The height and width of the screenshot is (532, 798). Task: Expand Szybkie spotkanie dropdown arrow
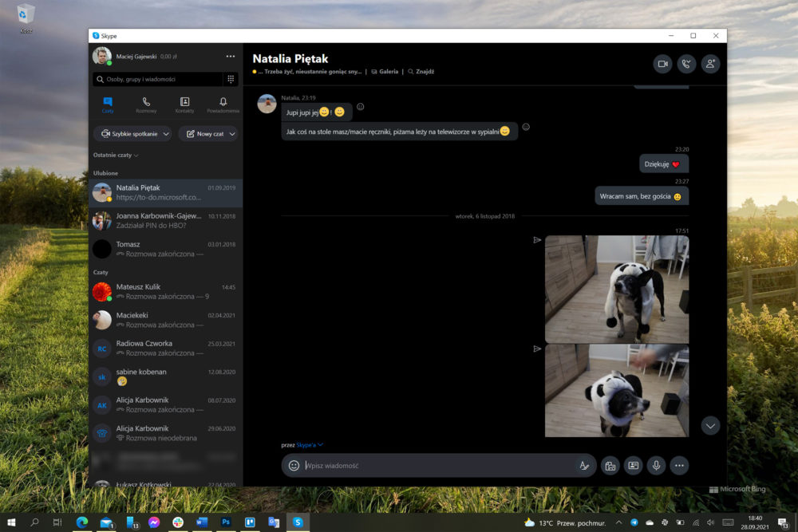167,134
